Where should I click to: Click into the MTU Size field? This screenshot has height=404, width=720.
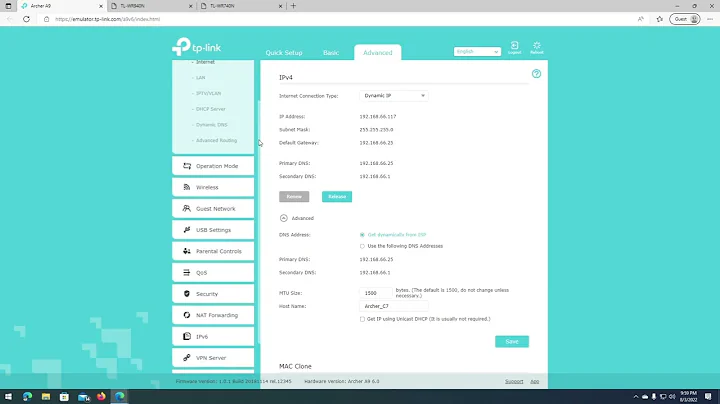click(376, 293)
